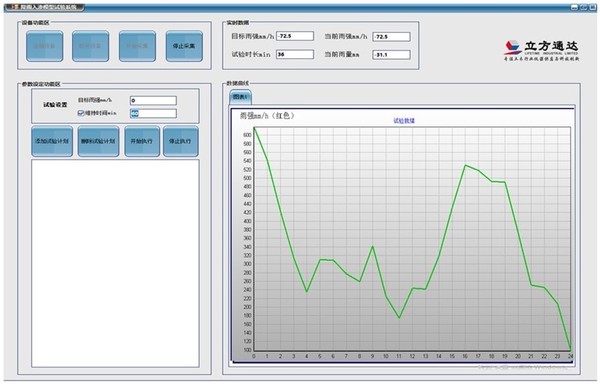Stop execution with 停止执行
This screenshot has height=384, width=600.
click(181, 141)
